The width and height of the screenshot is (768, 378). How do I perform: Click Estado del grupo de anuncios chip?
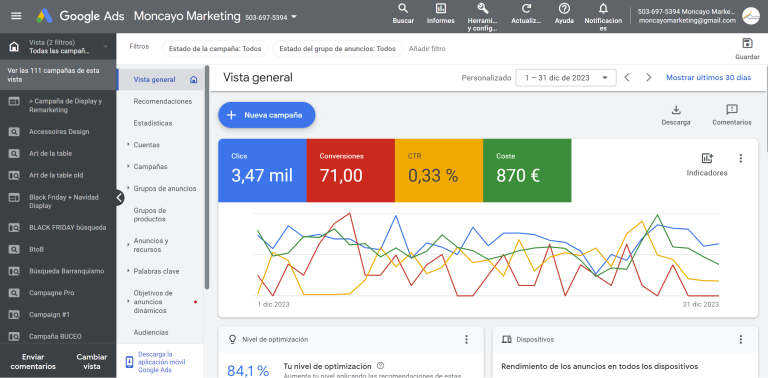point(337,48)
